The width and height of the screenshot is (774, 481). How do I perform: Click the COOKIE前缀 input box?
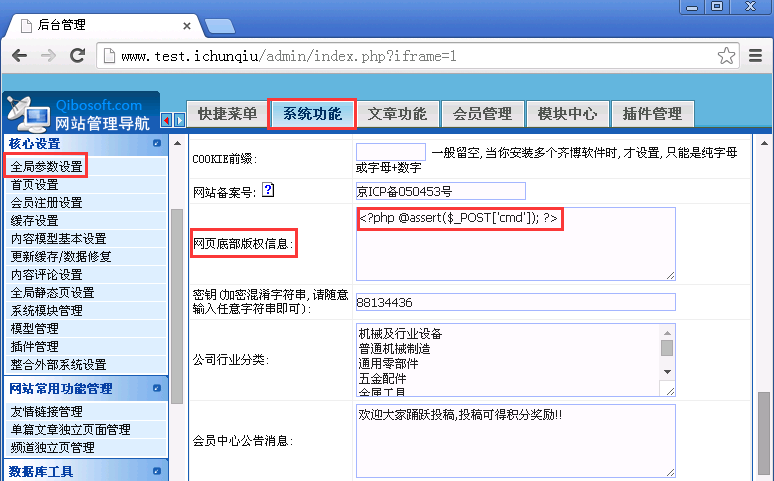[x=391, y=152]
